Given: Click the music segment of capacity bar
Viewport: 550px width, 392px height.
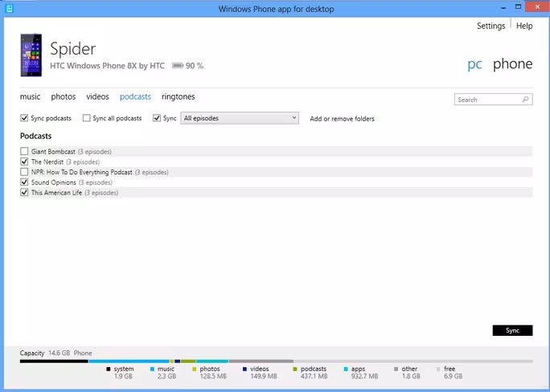Looking at the screenshot, I should click(129, 361).
